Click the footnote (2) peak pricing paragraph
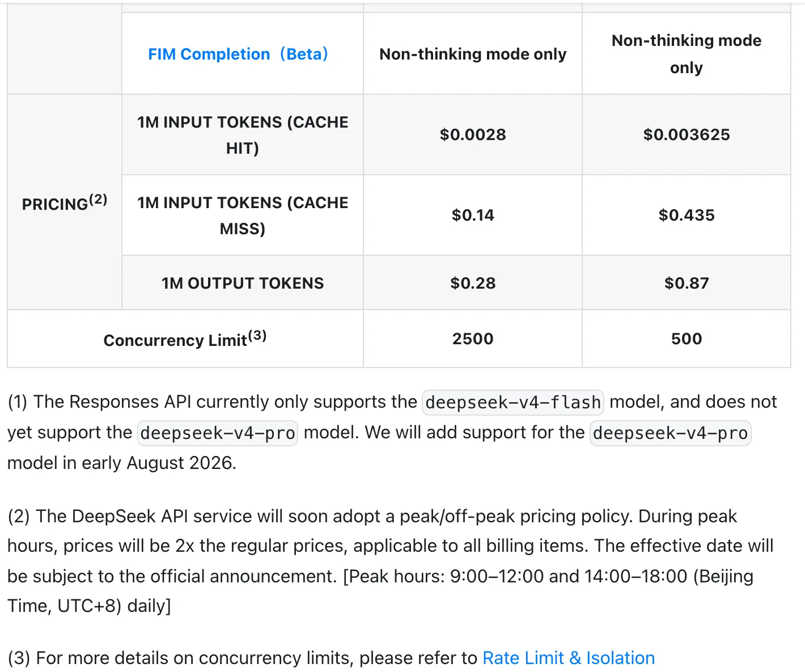Viewport: 805px width, 672px height. (x=391, y=561)
